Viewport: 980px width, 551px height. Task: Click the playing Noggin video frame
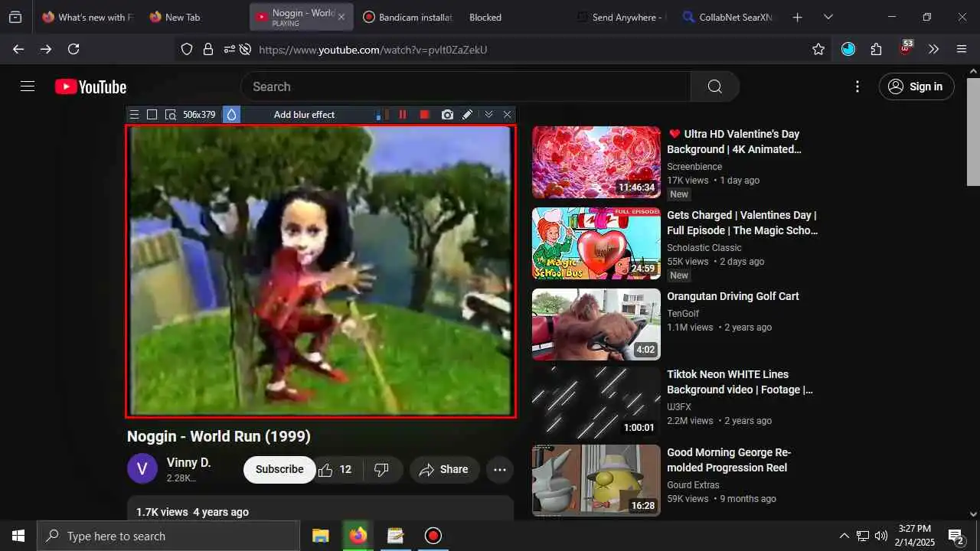[321, 271]
